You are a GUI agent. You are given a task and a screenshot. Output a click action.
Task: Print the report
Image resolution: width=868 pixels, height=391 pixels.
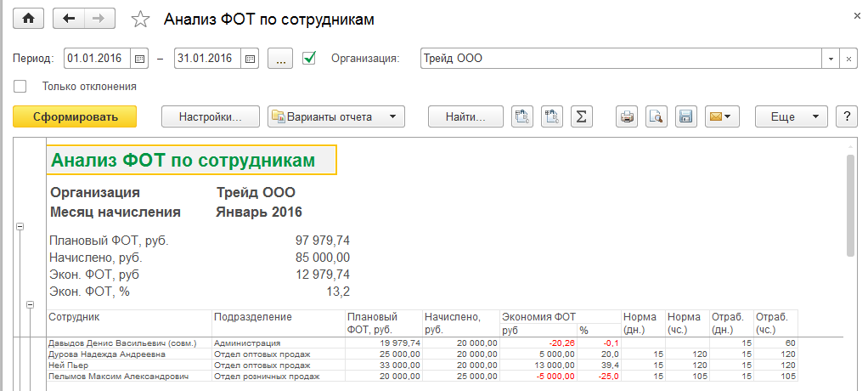coord(627,116)
